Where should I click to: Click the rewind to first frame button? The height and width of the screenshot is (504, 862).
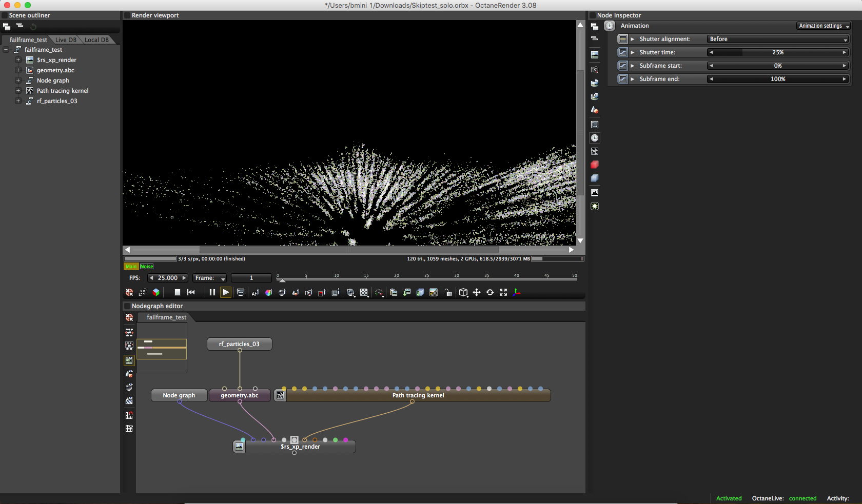[x=191, y=292]
